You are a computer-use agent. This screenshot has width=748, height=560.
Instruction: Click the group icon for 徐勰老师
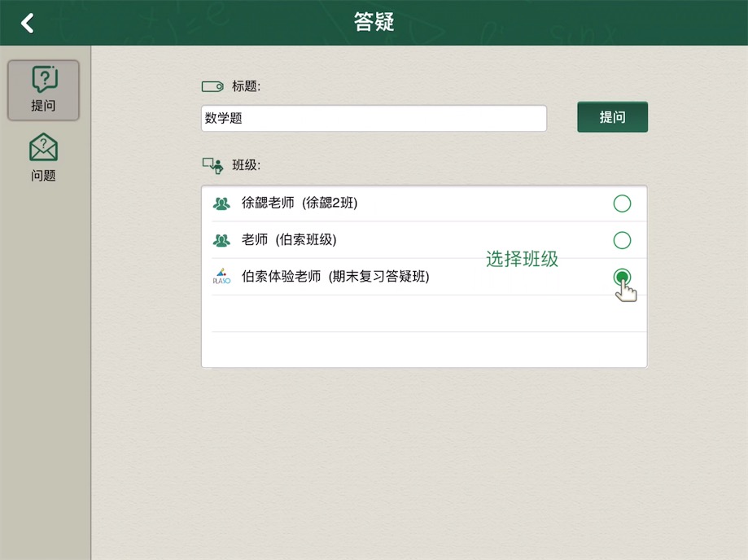pyautogui.click(x=221, y=203)
